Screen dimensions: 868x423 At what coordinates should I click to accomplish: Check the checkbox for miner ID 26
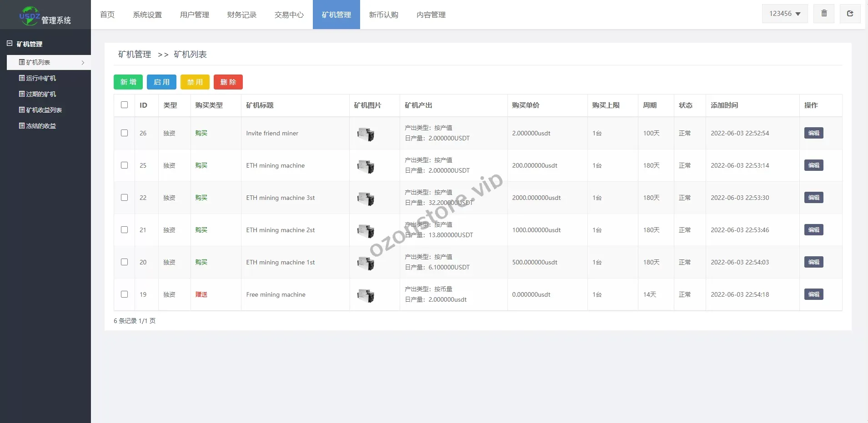point(124,133)
